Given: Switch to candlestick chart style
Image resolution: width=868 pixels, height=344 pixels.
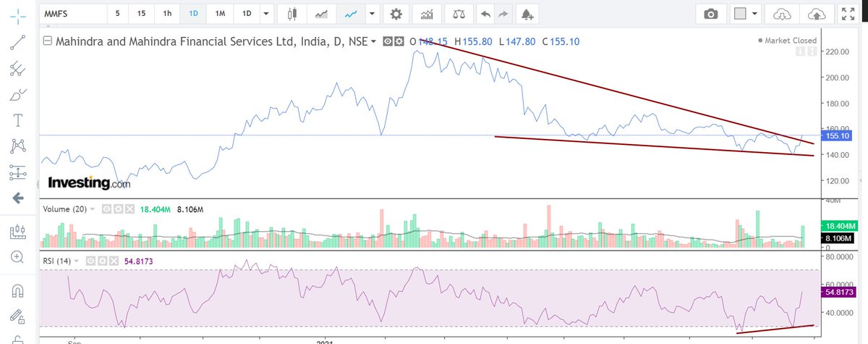Looking at the screenshot, I should (292, 14).
